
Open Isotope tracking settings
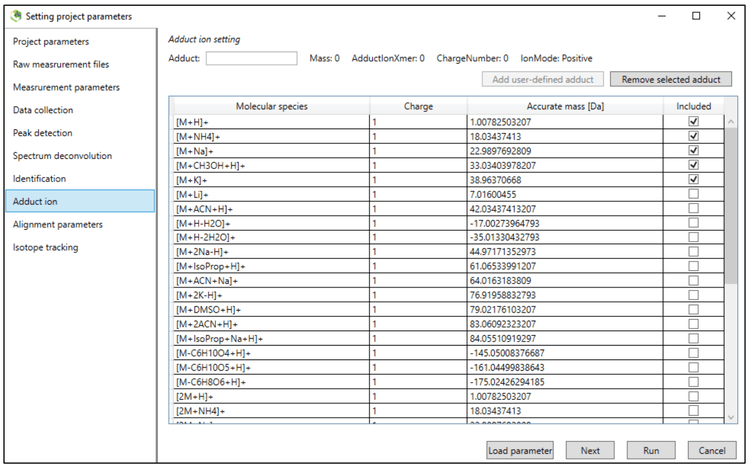45,248
